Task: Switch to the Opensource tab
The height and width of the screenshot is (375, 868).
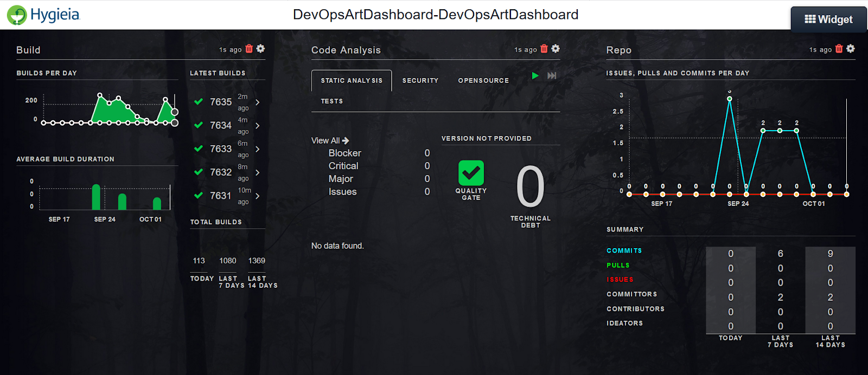Action: click(x=483, y=81)
